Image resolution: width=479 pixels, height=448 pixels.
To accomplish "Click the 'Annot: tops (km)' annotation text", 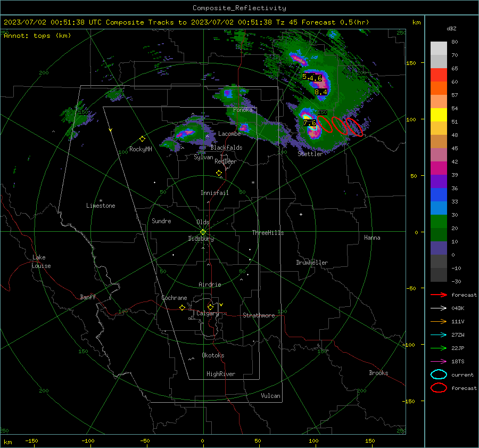I will [37, 36].
